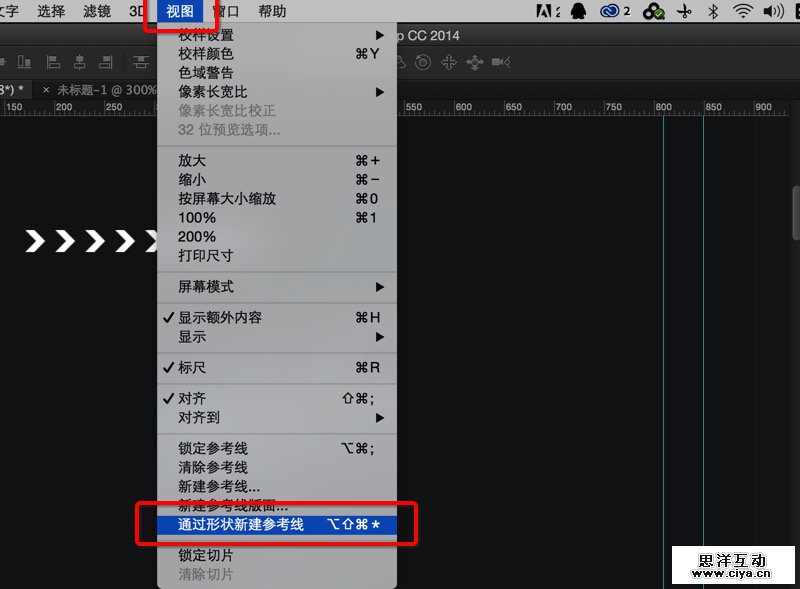Open Creative Cloud menu bar icon

coord(610,12)
